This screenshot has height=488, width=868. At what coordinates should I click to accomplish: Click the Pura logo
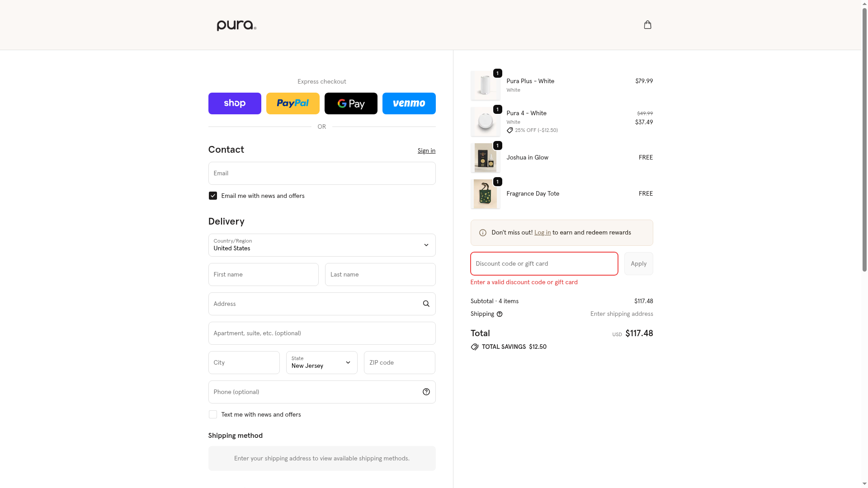(236, 25)
